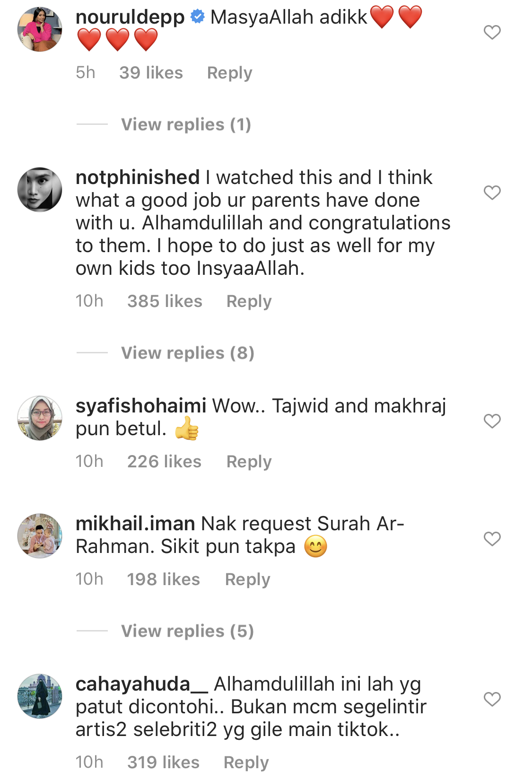Expand the single reply under nouruldepp
532x780 pixels.
(186, 124)
